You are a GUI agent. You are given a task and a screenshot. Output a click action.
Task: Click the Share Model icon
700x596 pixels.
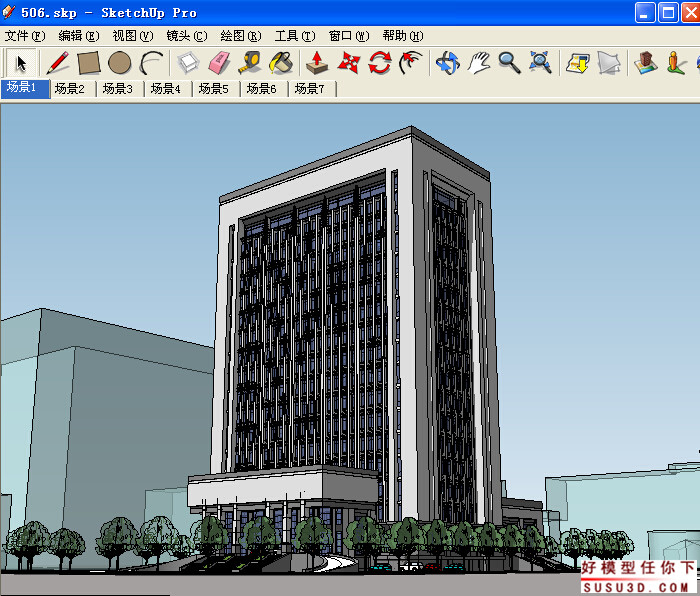tap(608, 63)
